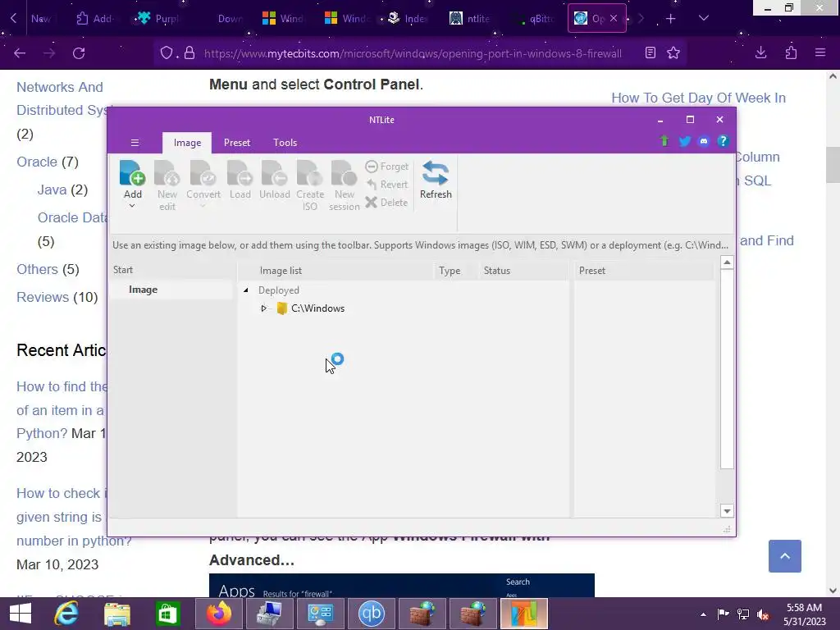Expand the C:\Windows tree node
Viewport: 840px width, 630px height.
(263, 308)
